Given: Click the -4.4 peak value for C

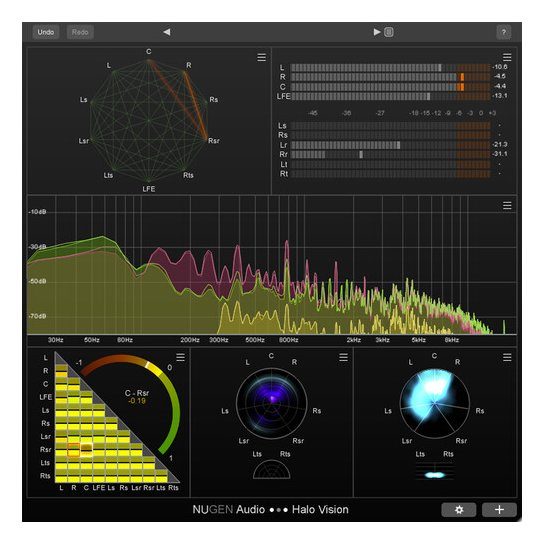Looking at the screenshot, I should pyautogui.click(x=500, y=86).
